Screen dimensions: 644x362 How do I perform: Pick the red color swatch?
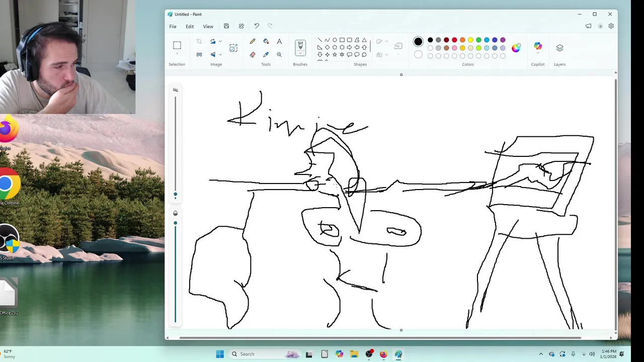[454, 40]
